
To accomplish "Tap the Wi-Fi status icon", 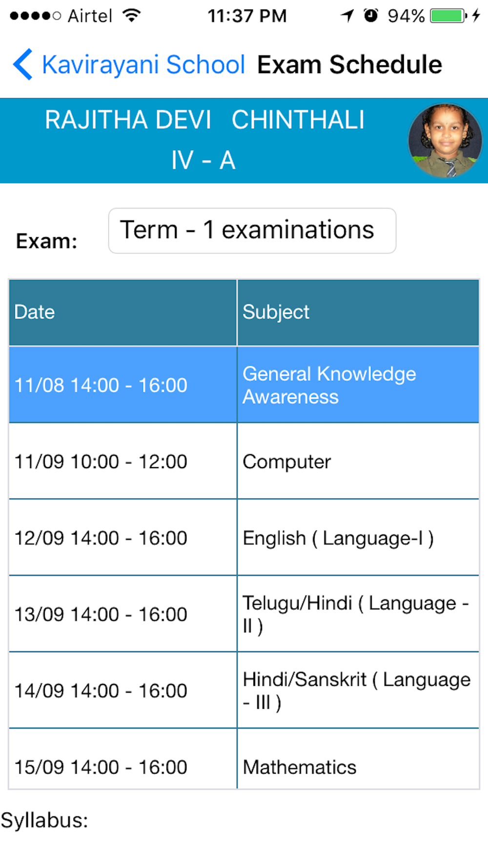I will pos(131,16).
